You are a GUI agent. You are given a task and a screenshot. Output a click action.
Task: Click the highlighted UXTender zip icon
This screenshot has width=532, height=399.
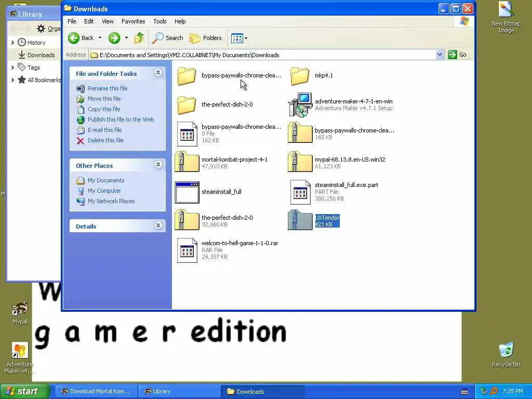point(300,221)
